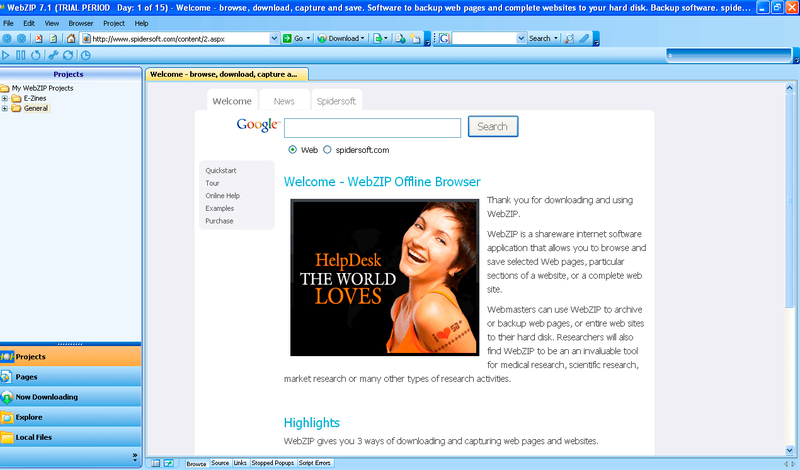Open the Script Errors tab
Viewport: 800px width, 470px height.
314,463
